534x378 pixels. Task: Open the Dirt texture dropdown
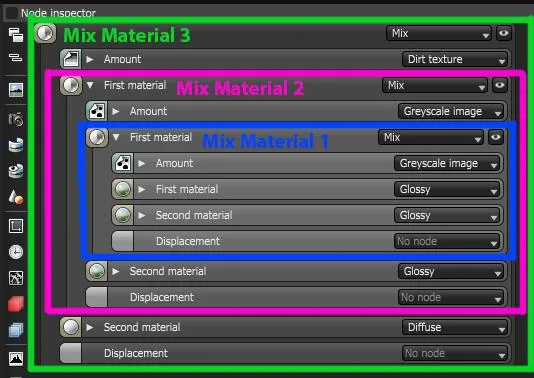coord(455,59)
